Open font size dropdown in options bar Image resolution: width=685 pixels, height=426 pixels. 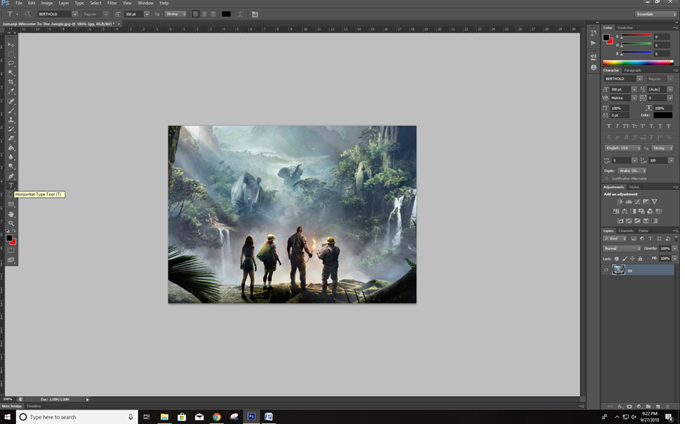click(x=147, y=14)
